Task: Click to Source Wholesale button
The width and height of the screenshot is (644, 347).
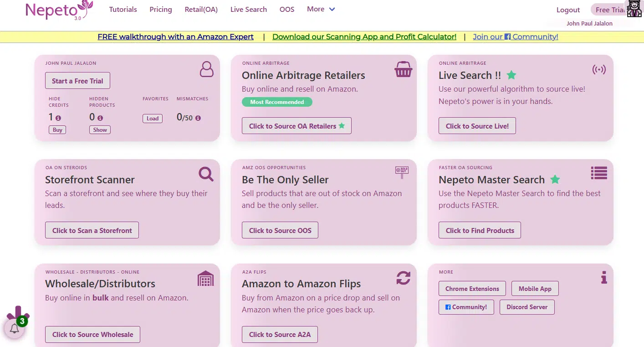Action: 92,334
